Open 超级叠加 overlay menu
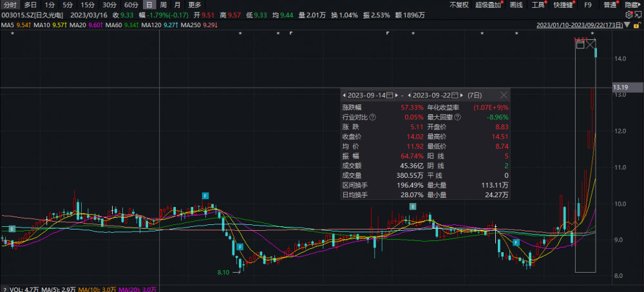644x292 pixels. [x=489, y=5]
